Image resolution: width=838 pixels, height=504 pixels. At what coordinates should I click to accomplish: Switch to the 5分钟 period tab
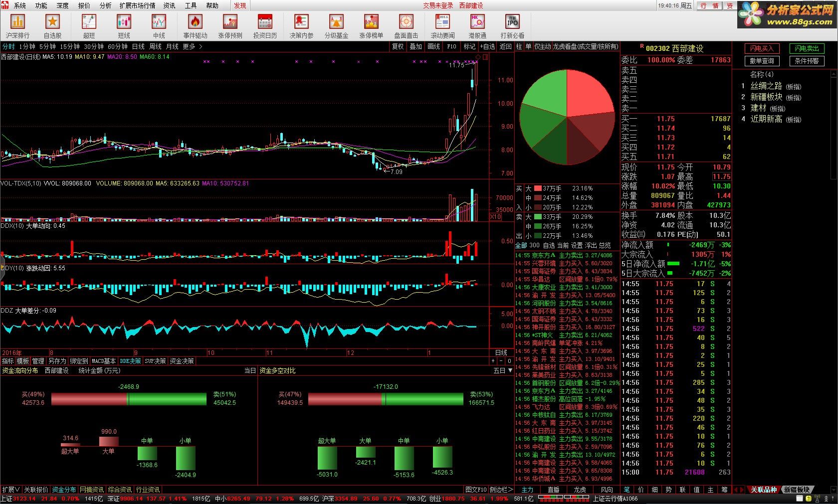tap(47, 46)
